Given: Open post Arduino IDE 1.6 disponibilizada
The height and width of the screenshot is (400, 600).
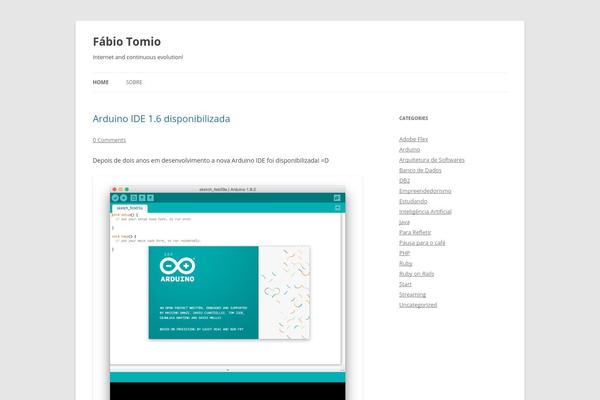Looking at the screenshot, I should 161,119.
